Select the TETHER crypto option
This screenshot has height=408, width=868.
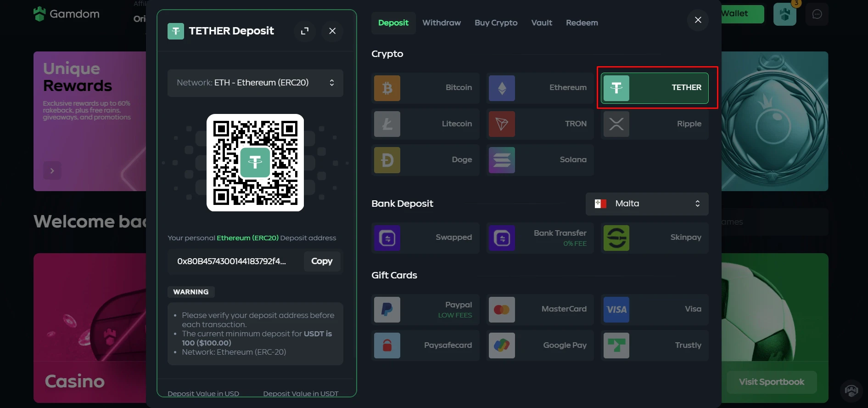(655, 88)
